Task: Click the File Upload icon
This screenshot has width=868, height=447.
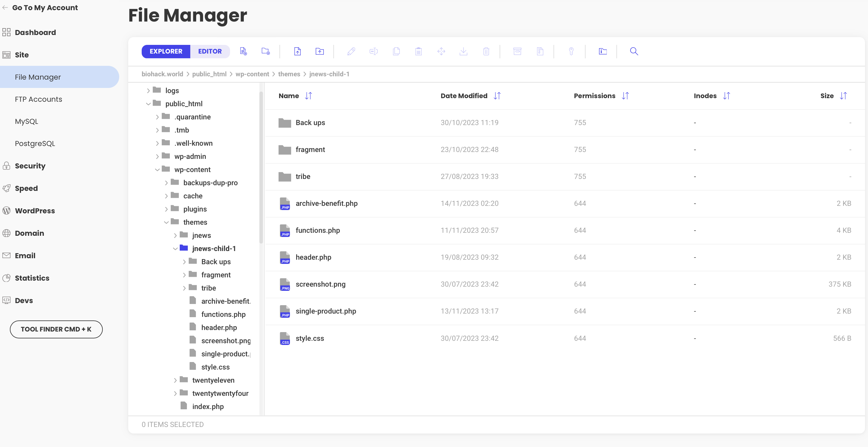Action: (297, 51)
